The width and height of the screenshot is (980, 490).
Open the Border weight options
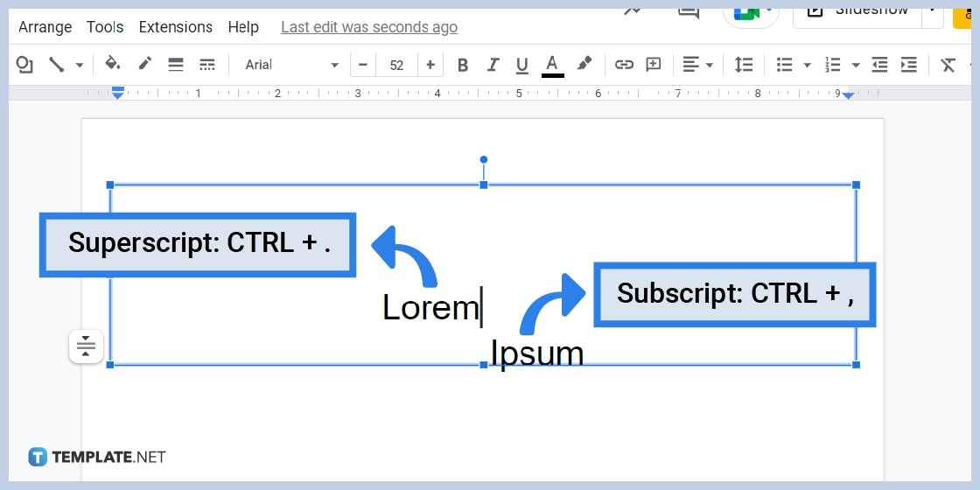pyautogui.click(x=176, y=65)
